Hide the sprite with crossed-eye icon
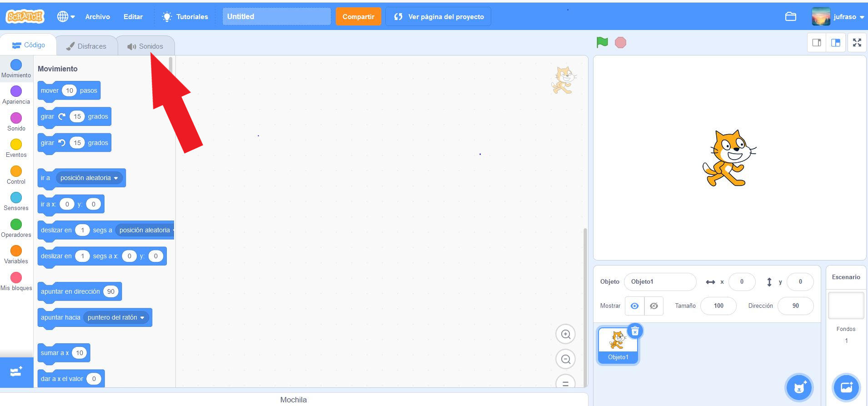 click(x=653, y=306)
